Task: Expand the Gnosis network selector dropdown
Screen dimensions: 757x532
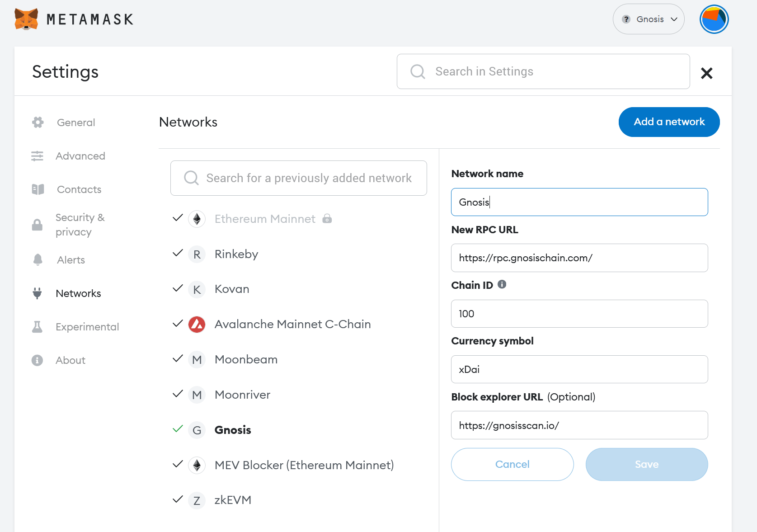Action: (x=648, y=19)
